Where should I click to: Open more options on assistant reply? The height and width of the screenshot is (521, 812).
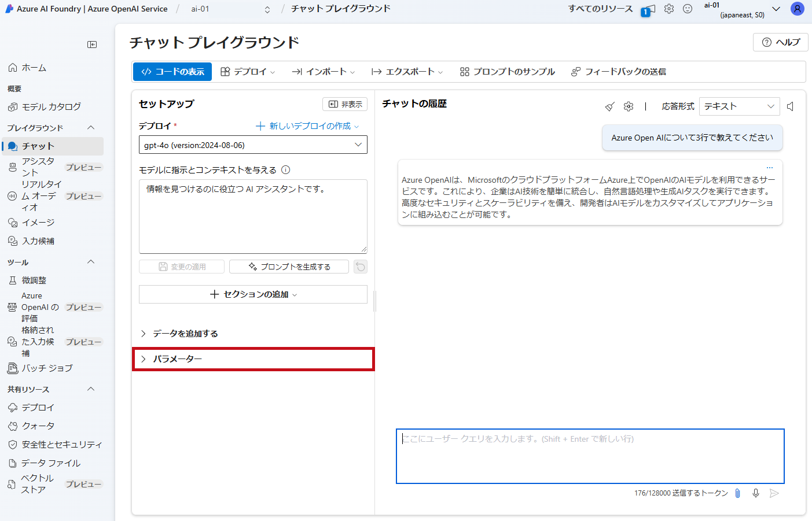770,168
